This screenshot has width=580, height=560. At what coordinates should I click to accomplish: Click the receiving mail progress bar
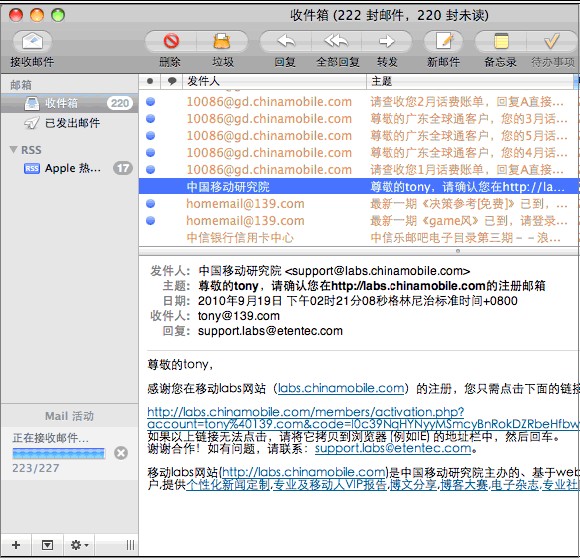coord(58,453)
